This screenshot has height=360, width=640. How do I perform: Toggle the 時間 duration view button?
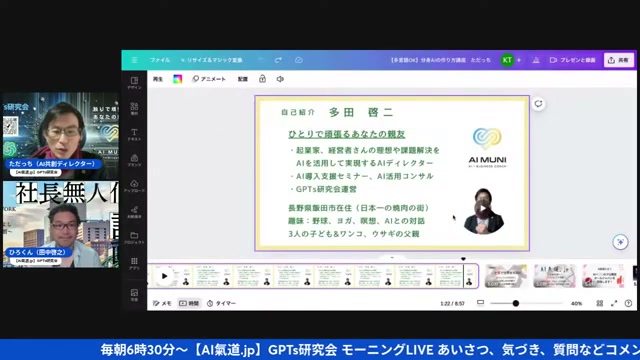189,303
